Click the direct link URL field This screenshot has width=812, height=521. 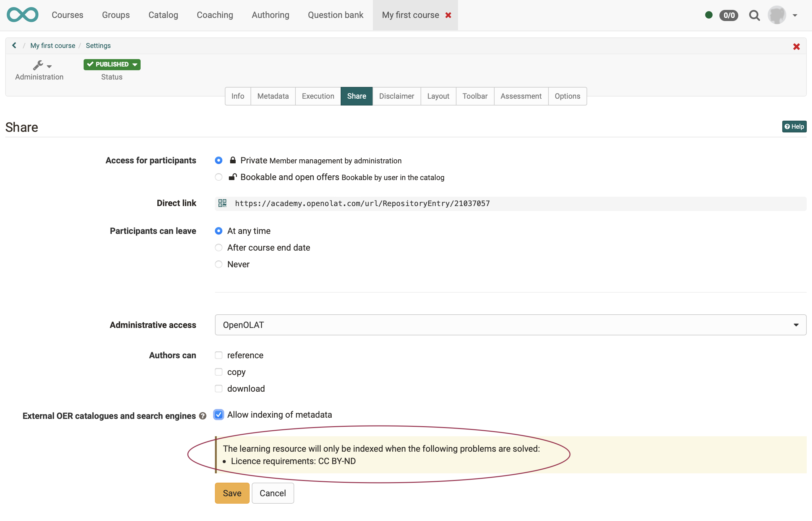pyautogui.click(x=362, y=203)
